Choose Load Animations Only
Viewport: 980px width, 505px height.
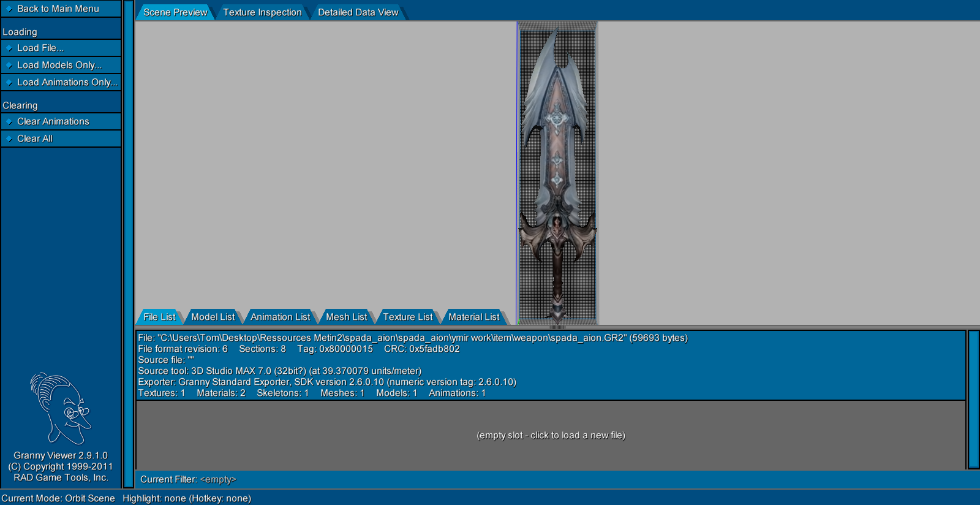61,82
